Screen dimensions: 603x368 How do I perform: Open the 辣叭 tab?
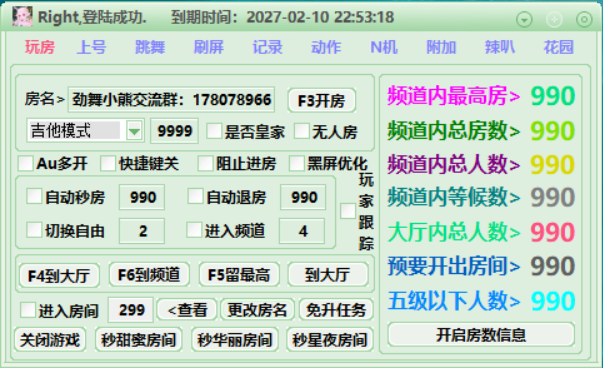click(500, 47)
